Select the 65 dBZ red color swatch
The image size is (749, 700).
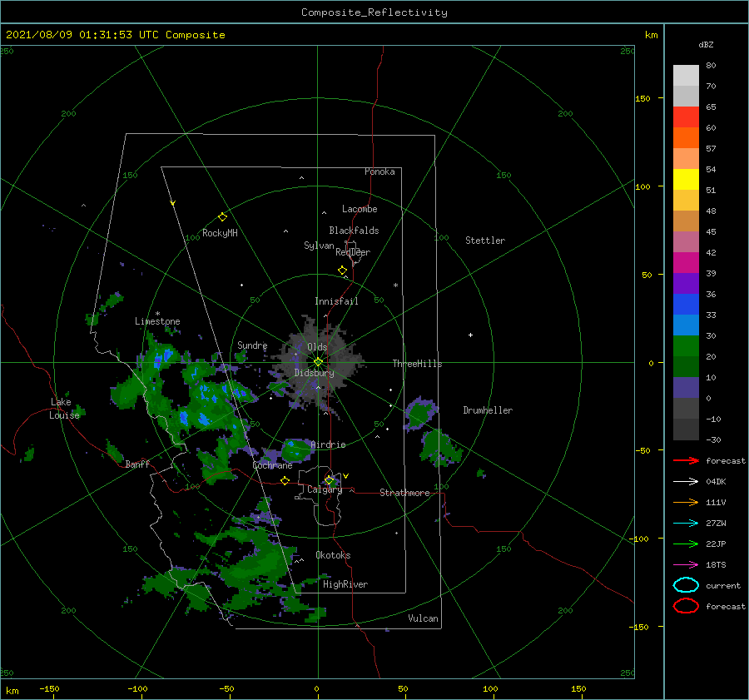point(686,117)
